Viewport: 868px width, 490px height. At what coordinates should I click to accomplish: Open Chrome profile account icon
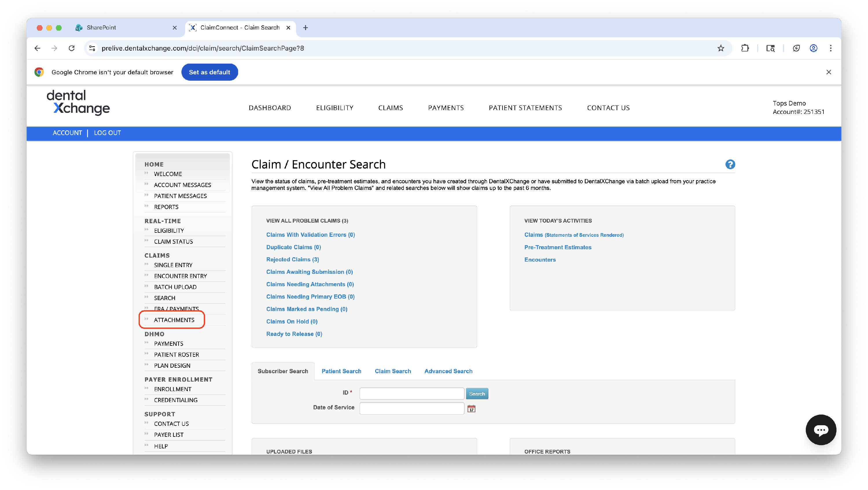tap(813, 48)
